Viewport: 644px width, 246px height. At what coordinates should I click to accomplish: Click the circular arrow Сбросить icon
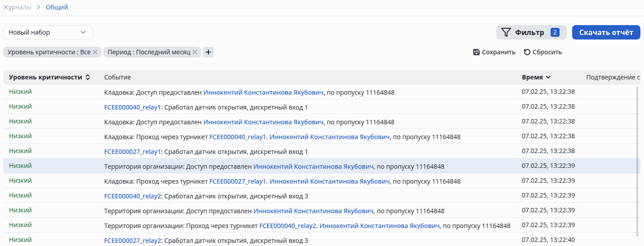pos(527,52)
